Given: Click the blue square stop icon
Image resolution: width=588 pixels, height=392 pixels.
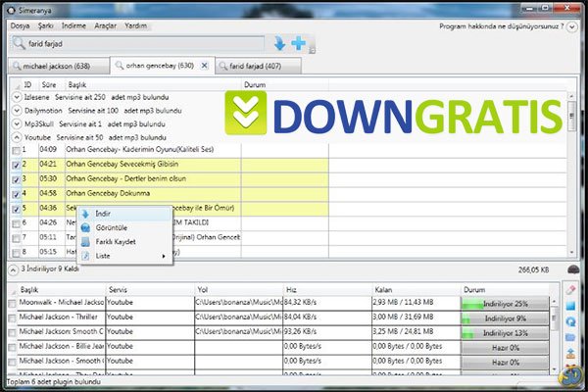Looking at the screenshot, I should (x=570, y=306).
